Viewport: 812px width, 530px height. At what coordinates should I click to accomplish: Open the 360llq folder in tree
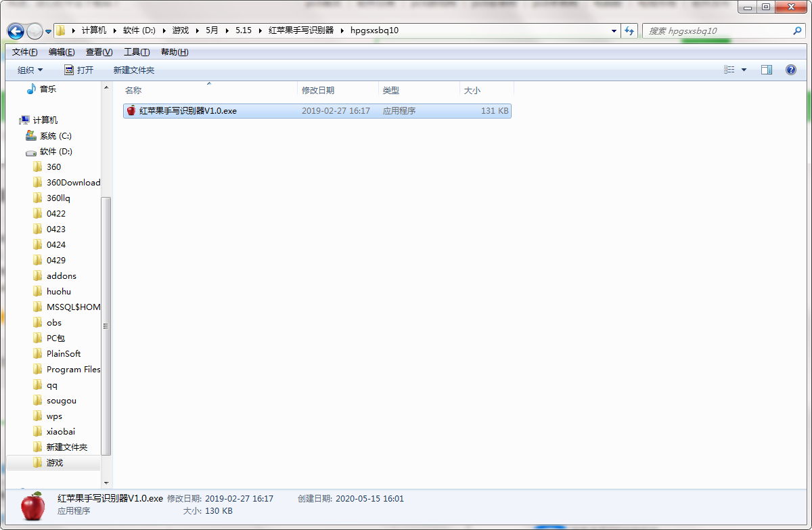point(58,198)
